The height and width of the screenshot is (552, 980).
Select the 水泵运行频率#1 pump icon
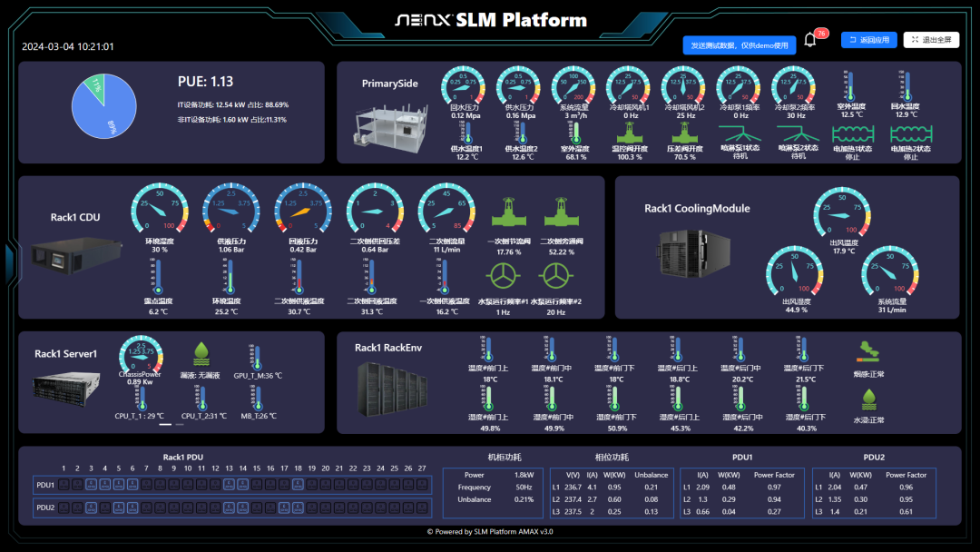pos(503,276)
